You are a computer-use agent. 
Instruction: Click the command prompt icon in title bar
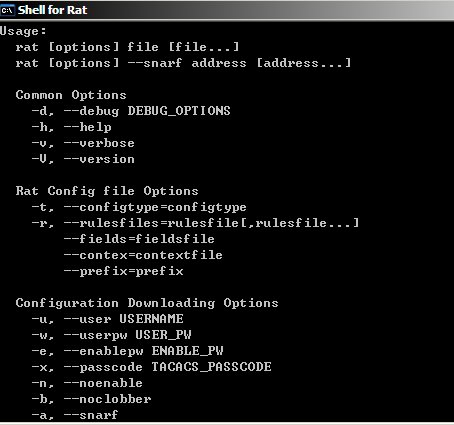tap(7, 10)
